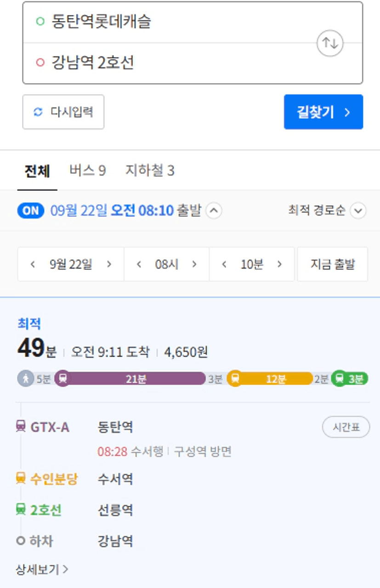Go to next date after 9월 22일
Image resolution: width=380 pixels, height=588 pixels.
click(109, 264)
